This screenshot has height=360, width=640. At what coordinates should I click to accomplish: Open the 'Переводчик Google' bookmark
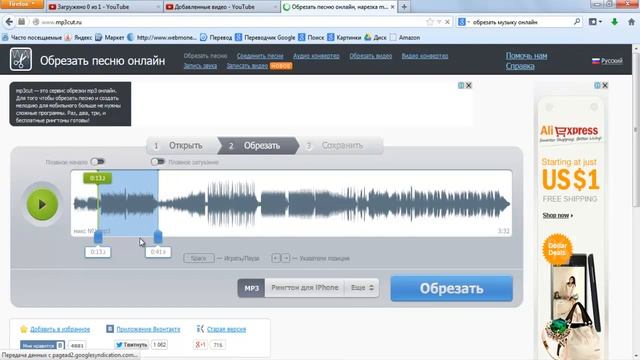pyautogui.click(x=265, y=38)
